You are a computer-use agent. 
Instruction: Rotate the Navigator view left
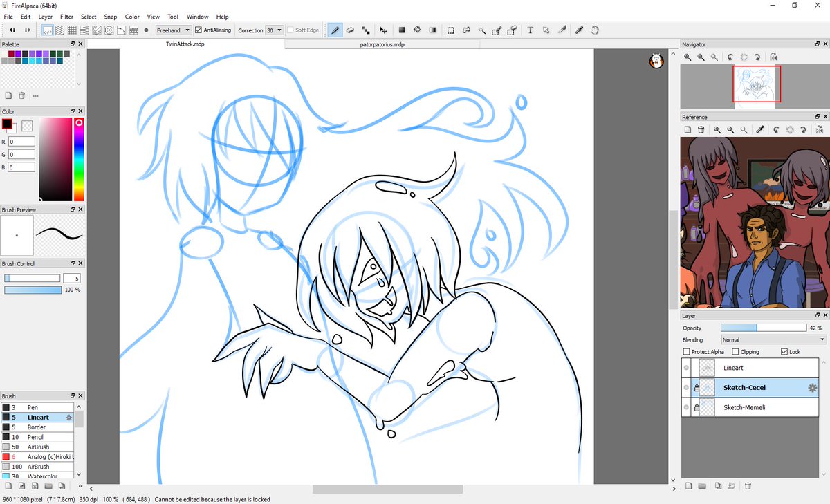[731, 57]
